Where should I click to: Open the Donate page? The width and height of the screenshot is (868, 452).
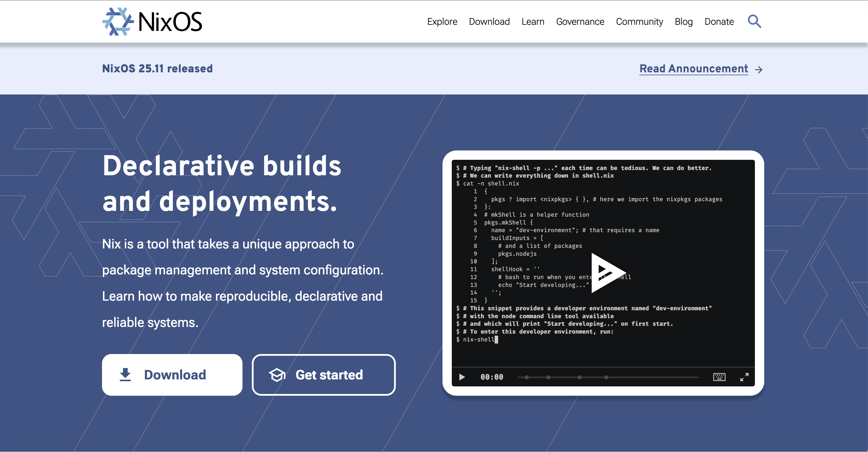point(719,22)
